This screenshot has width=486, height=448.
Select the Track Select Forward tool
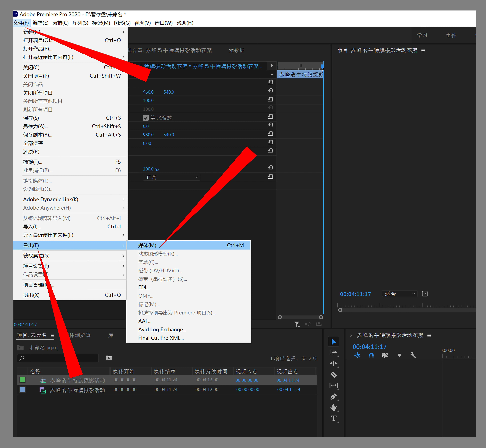click(333, 352)
